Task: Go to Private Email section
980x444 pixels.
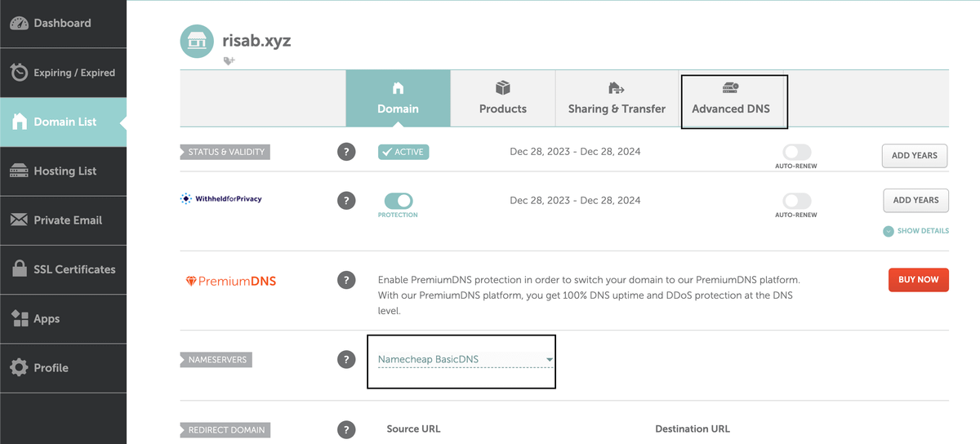Action: 63,220
